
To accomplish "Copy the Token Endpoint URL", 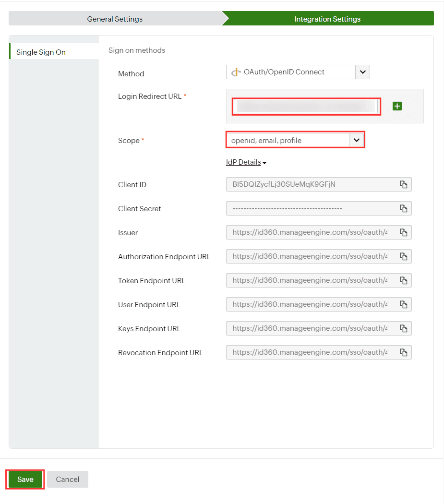I will [404, 280].
